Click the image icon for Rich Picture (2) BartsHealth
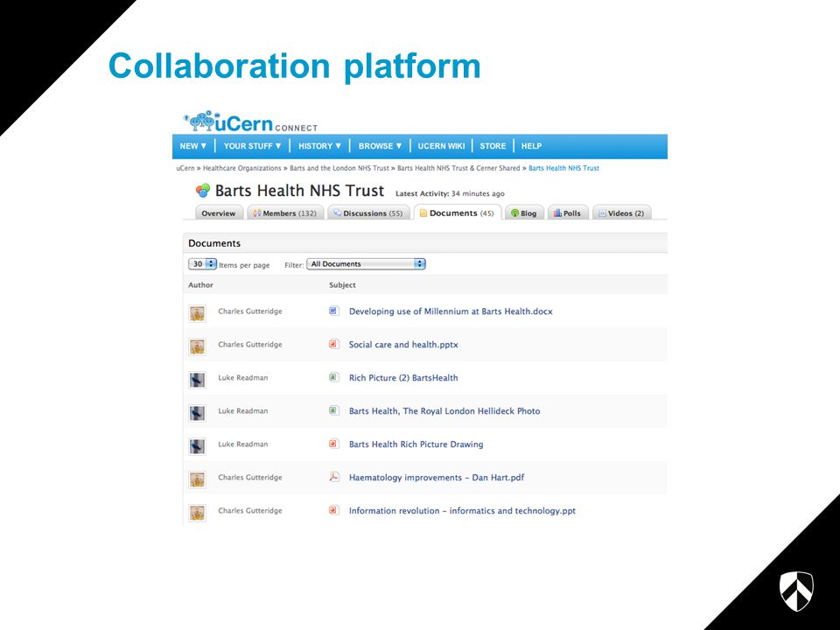The height and width of the screenshot is (630, 840). click(333, 377)
